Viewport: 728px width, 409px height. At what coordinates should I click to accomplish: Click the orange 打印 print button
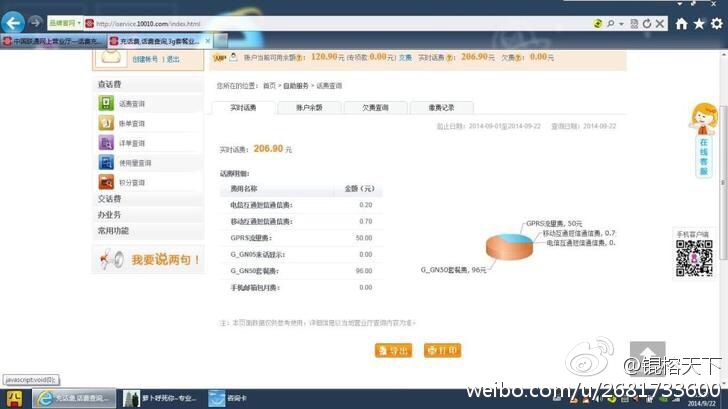443,351
